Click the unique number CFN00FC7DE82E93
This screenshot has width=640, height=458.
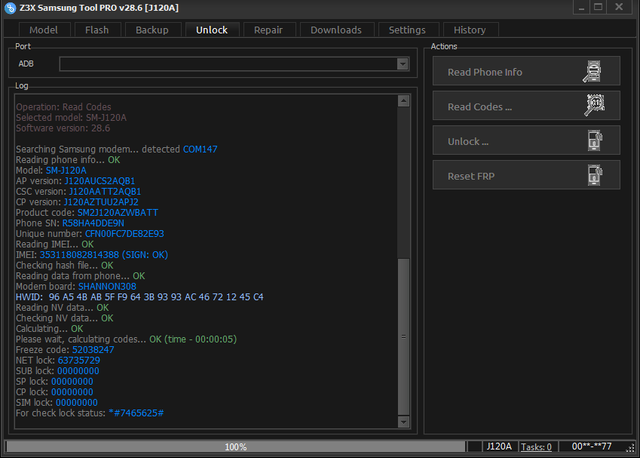coord(124,234)
